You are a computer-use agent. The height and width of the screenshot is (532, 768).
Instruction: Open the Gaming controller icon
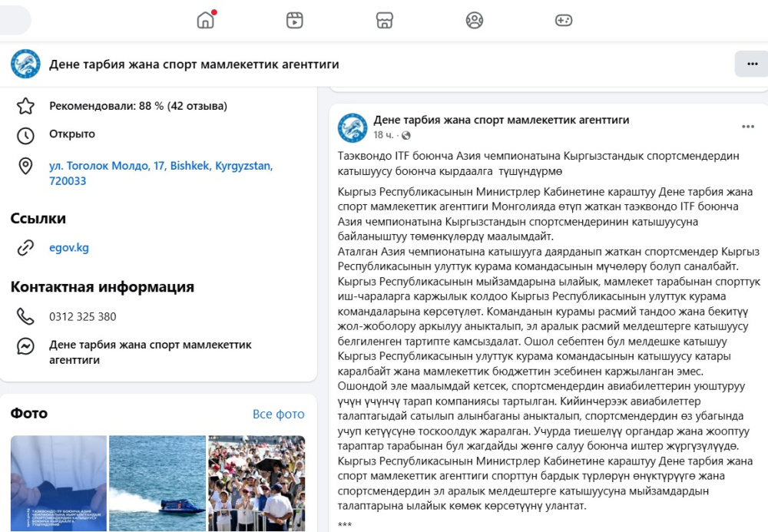pos(563,20)
